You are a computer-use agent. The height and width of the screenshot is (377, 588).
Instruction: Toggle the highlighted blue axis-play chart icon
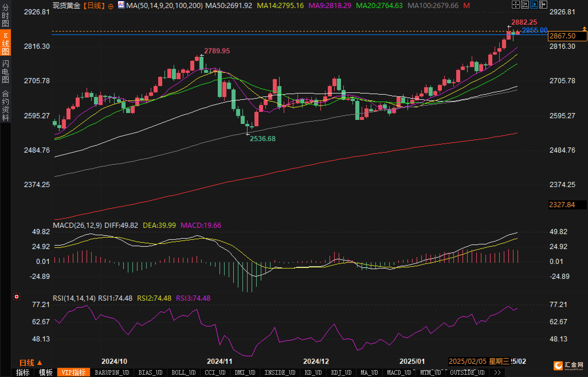(534, 5)
